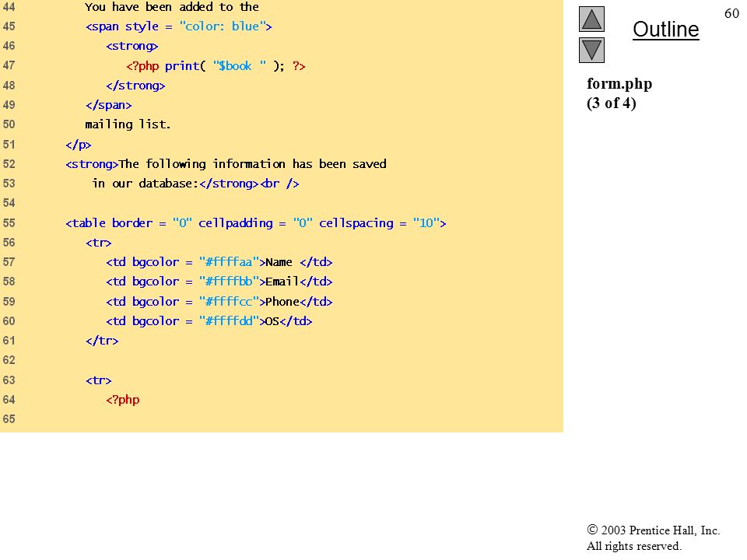Click line 44 'You have been added to the'
Screen dimensions: 747x560
click(172, 7)
